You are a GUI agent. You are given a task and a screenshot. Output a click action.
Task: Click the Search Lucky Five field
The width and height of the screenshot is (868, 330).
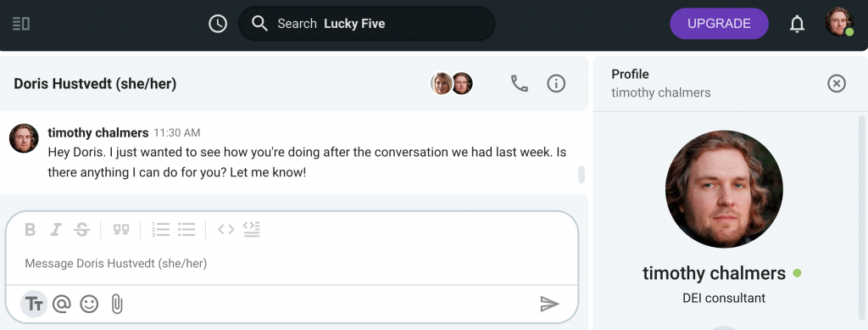[x=366, y=24]
